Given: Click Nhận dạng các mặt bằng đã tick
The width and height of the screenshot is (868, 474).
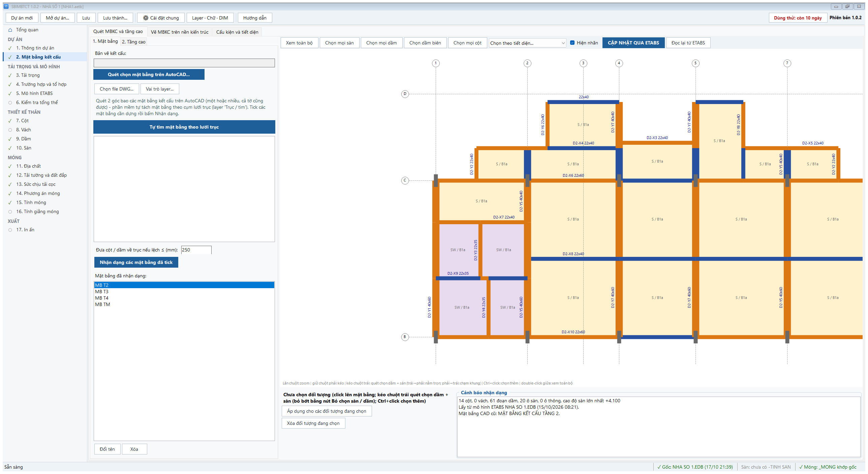Looking at the screenshot, I should click(x=136, y=262).
